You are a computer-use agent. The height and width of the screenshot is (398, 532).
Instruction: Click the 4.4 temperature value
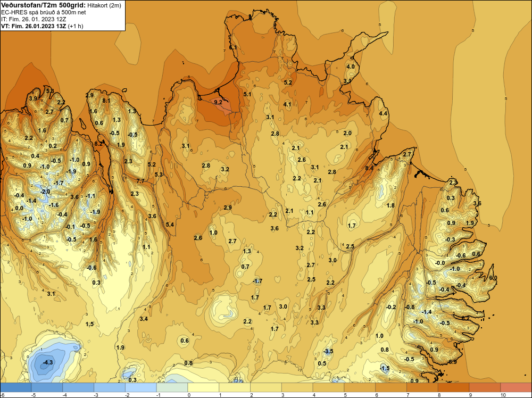point(383,113)
